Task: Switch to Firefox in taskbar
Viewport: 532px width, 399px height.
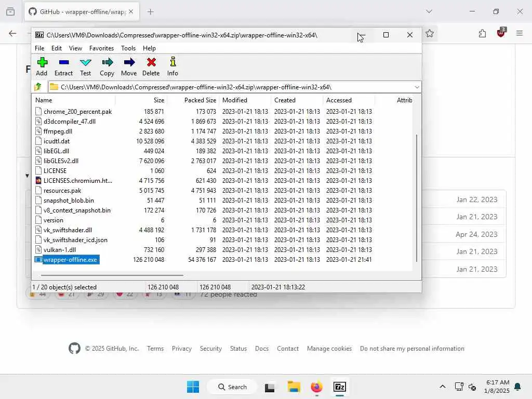Action: [x=316, y=387]
